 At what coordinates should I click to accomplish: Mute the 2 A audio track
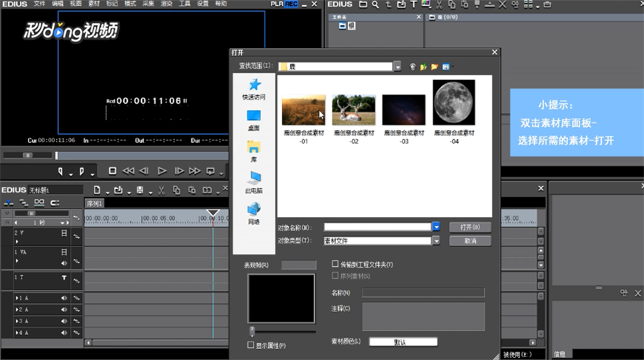[64, 310]
